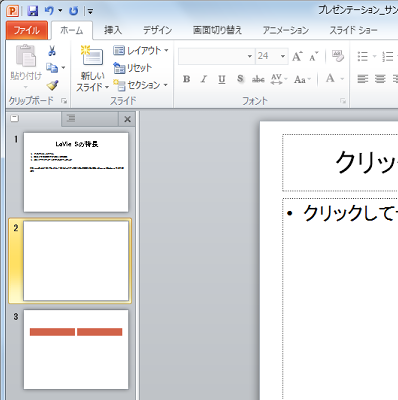Click the Copy icon
The image size is (398, 400).
click(52, 68)
